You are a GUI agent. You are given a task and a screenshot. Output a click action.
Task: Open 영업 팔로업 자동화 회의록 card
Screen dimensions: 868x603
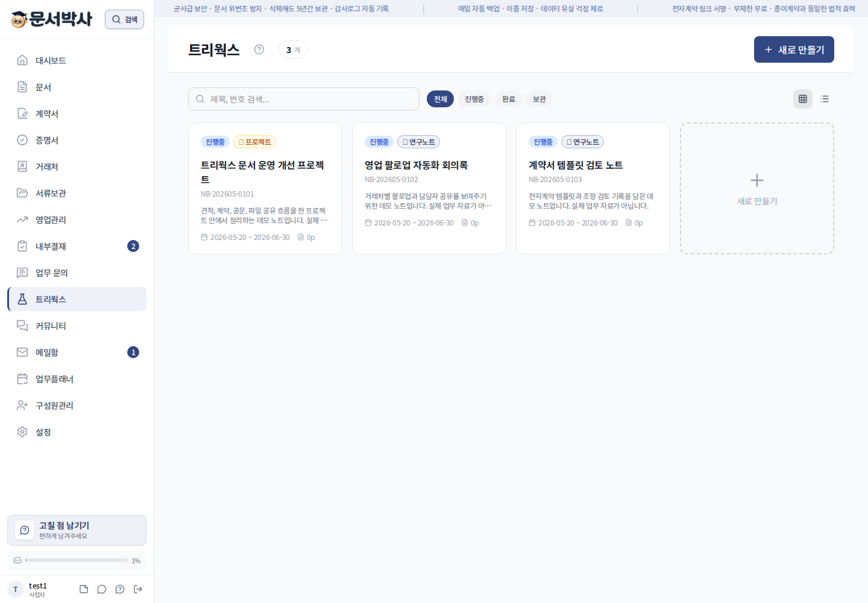pyautogui.click(x=429, y=188)
